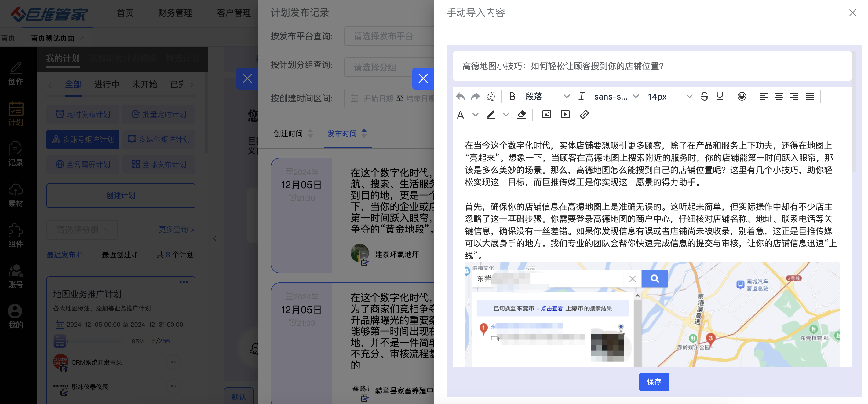
Task: Sort records by 发布时间 tab
Action: (342, 134)
